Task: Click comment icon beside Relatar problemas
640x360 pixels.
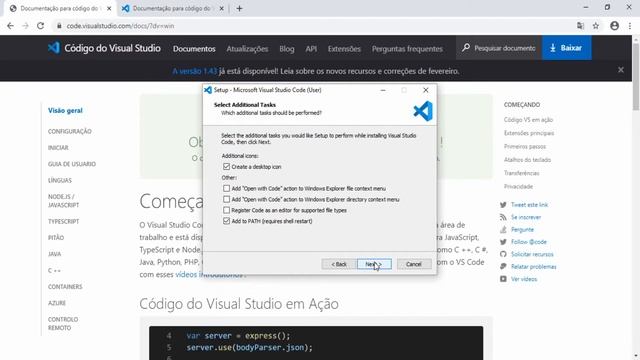Action: point(503,267)
